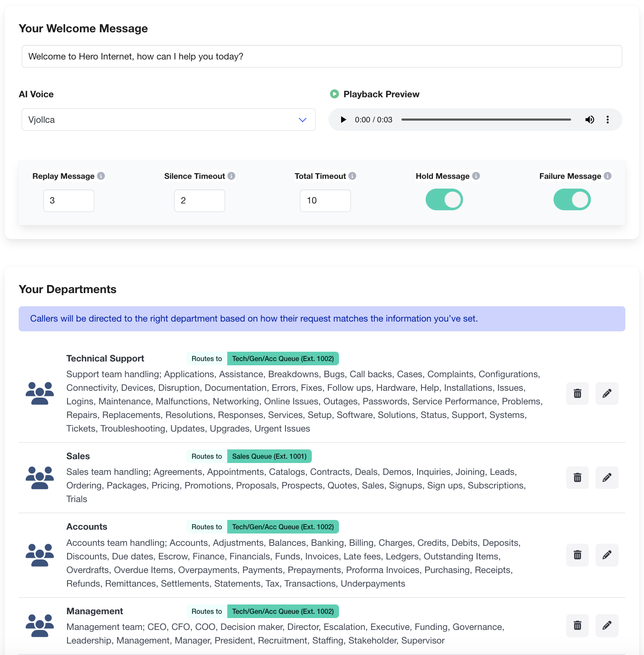Edit the Sales department entry
The height and width of the screenshot is (655, 644).
point(607,477)
